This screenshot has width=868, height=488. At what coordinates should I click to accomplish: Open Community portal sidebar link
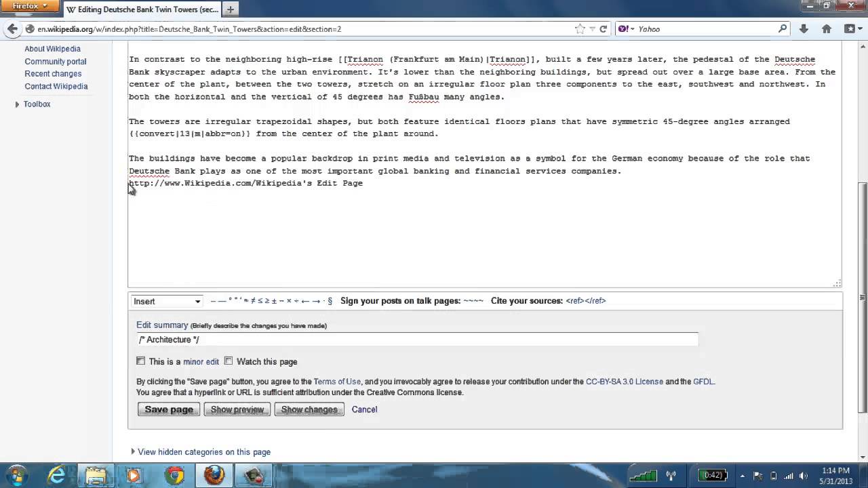(x=56, y=62)
